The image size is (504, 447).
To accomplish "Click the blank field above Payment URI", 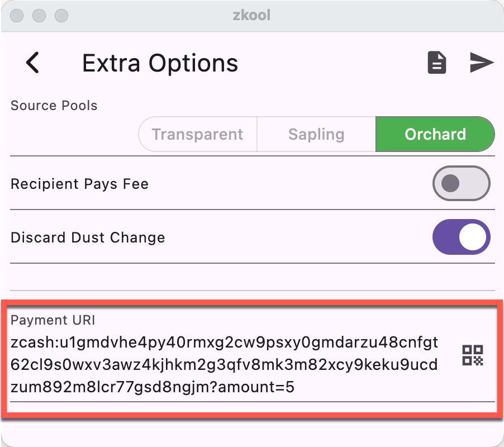I will click(253, 277).
